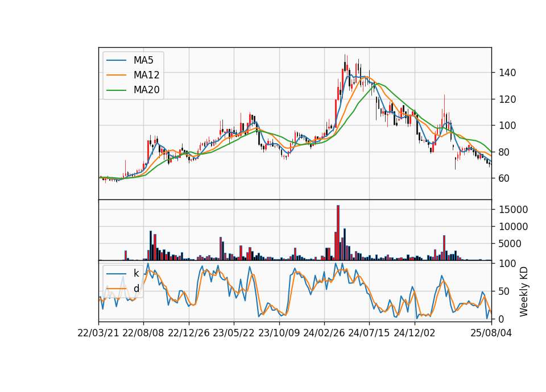Click the orange MA12 legend line sample
The width and height of the screenshot is (546, 392).
(116, 75)
